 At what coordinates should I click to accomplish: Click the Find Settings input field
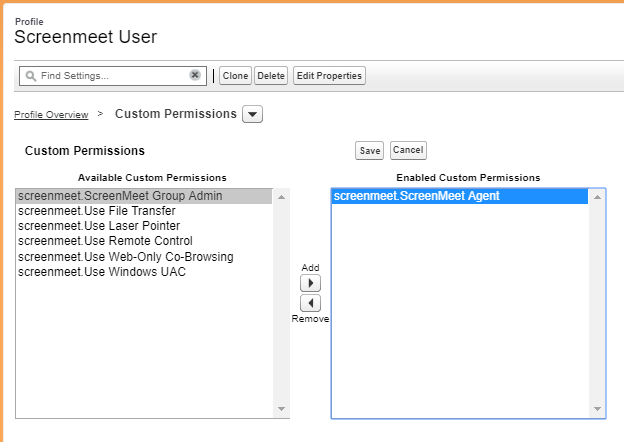pos(113,76)
